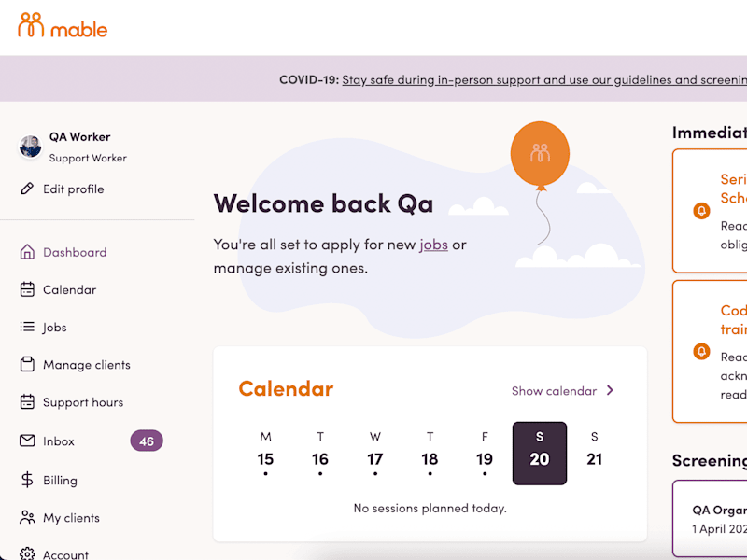
Task: Click the Manage clients clipboard icon
Action: (x=27, y=364)
